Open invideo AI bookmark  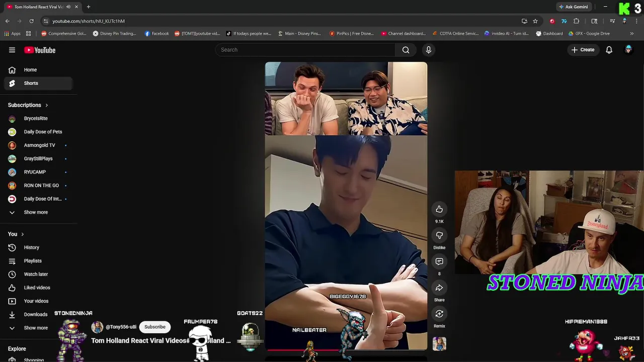click(x=506, y=34)
